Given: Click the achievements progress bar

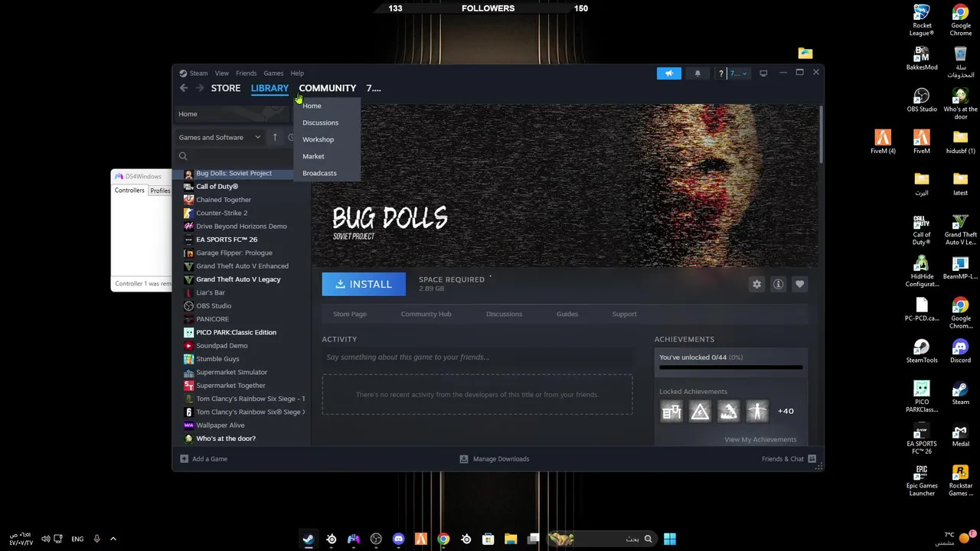Looking at the screenshot, I should click(730, 367).
